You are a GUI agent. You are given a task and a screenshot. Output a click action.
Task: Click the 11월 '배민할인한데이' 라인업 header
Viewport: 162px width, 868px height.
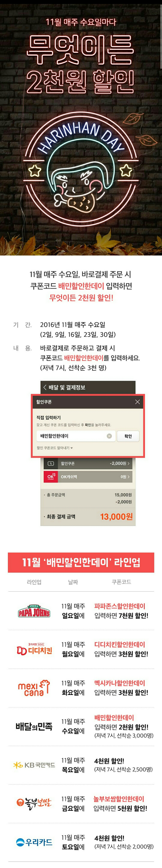[x=81, y=562]
